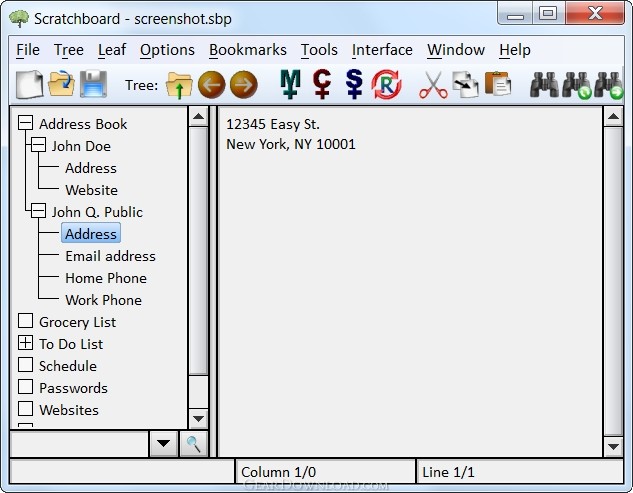The height and width of the screenshot is (493, 633).
Task: Click the tree panel scrollbar thumb
Action: pyautogui.click(x=198, y=251)
